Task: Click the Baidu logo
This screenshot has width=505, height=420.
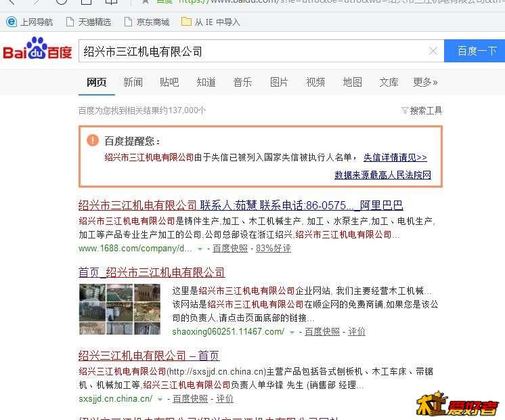Action: [x=37, y=49]
